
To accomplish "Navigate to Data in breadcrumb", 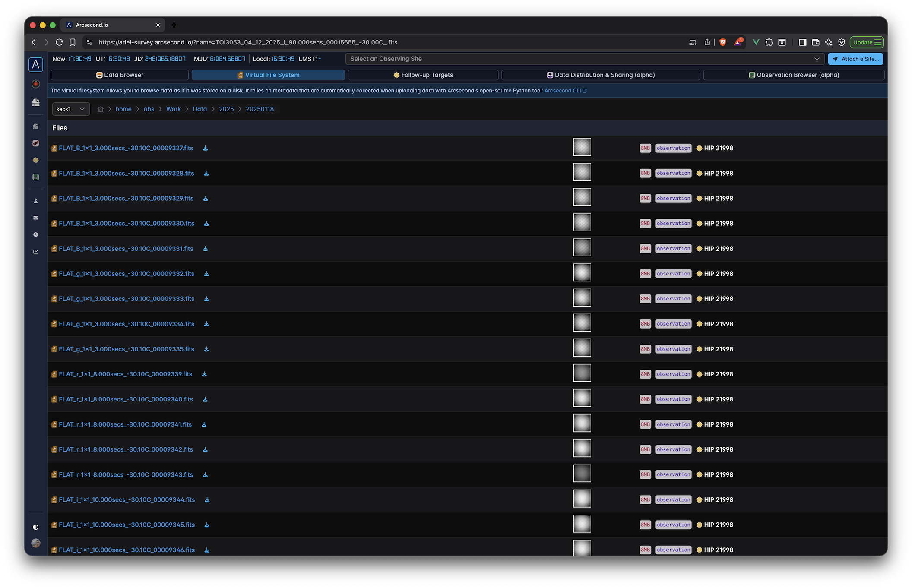I will click(x=200, y=109).
